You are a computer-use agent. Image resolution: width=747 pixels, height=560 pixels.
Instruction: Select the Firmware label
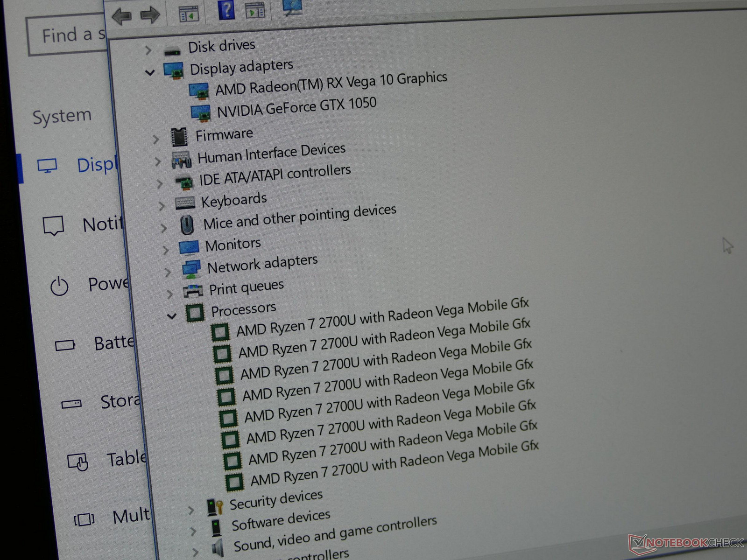coord(224,135)
